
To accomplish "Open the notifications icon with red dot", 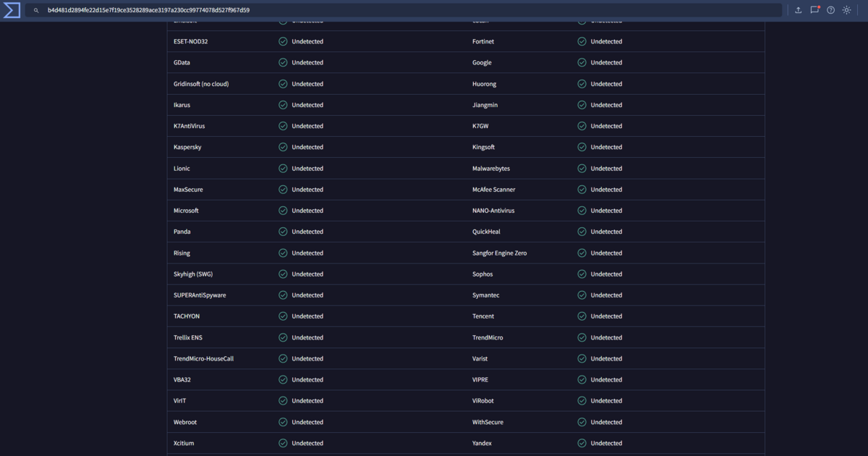I will (x=814, y=10).
